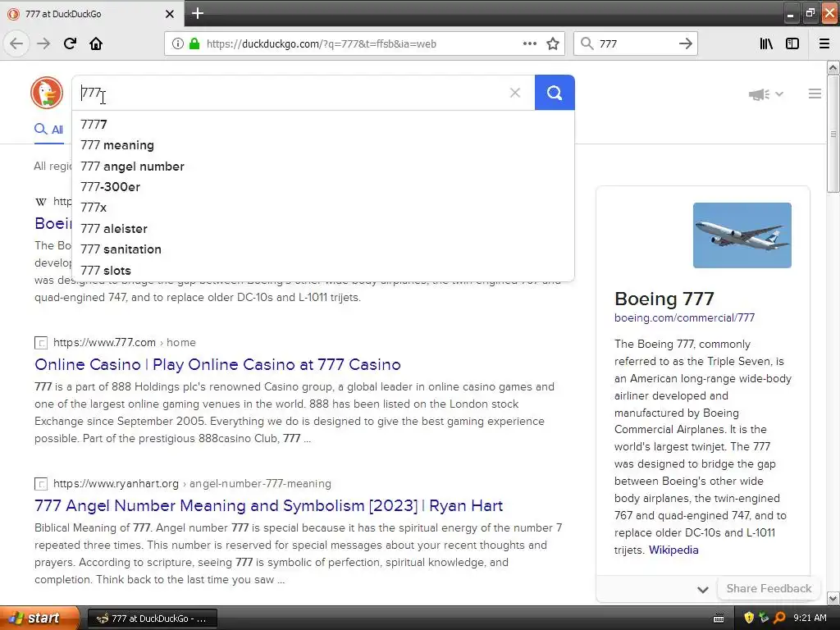This screenshot has height=630, width=840.
Task: Open the Boeing 777 airplane thumbnail
Action: (x=742, y=235)
